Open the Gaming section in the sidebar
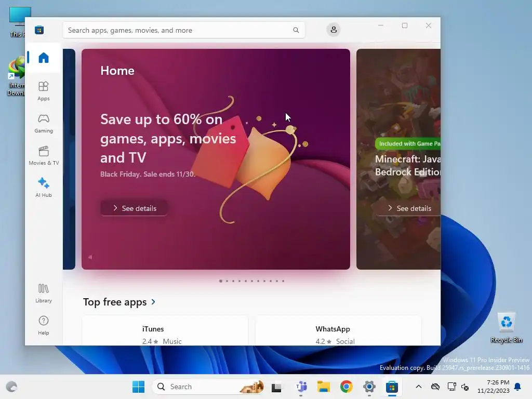The width and height of the screenshot is (532, 399). pyautogui.click(x=44, y=123)
